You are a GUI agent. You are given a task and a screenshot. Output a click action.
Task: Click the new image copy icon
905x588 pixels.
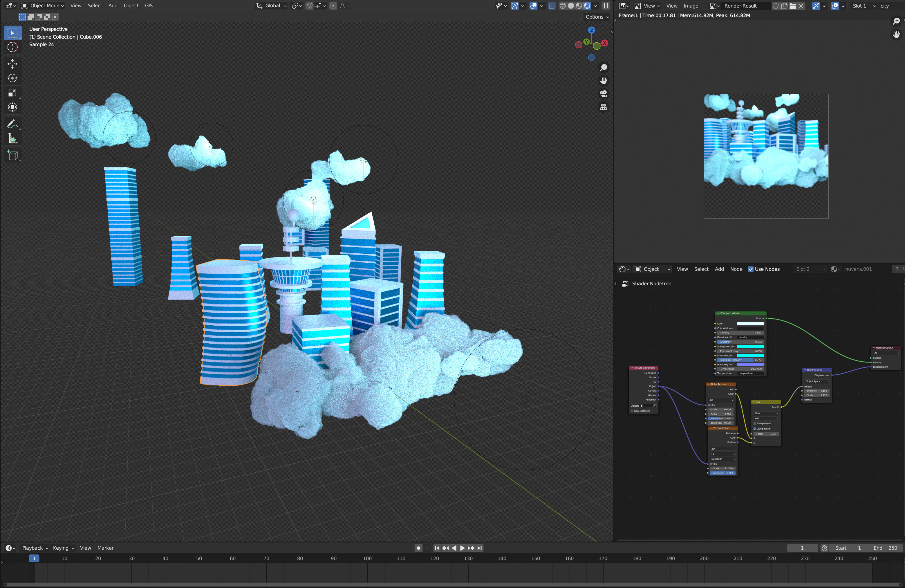coord(784,6)
